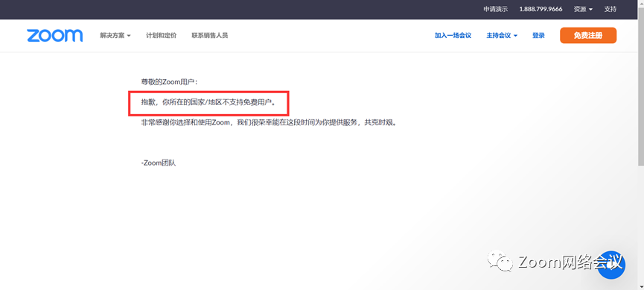Open 联系销售人员 link
Screen dimensions: 644x290
pyautogui.click(x=209, y=35)
